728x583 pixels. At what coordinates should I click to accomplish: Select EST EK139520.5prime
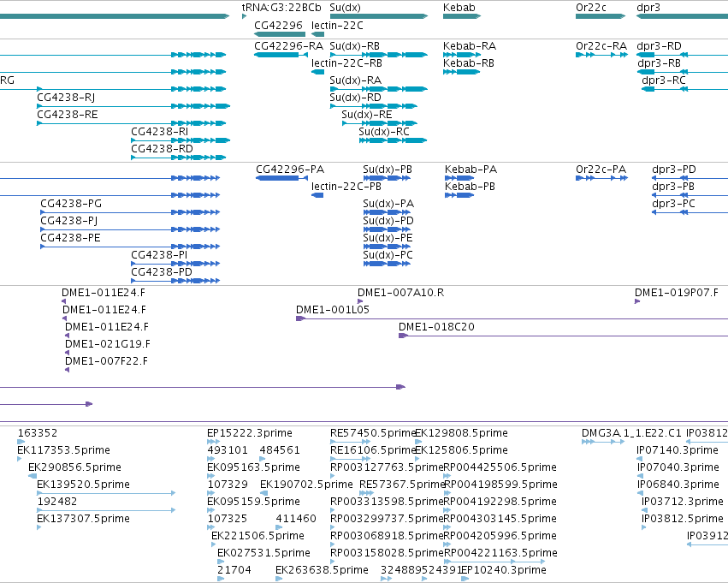coord(106,493)
